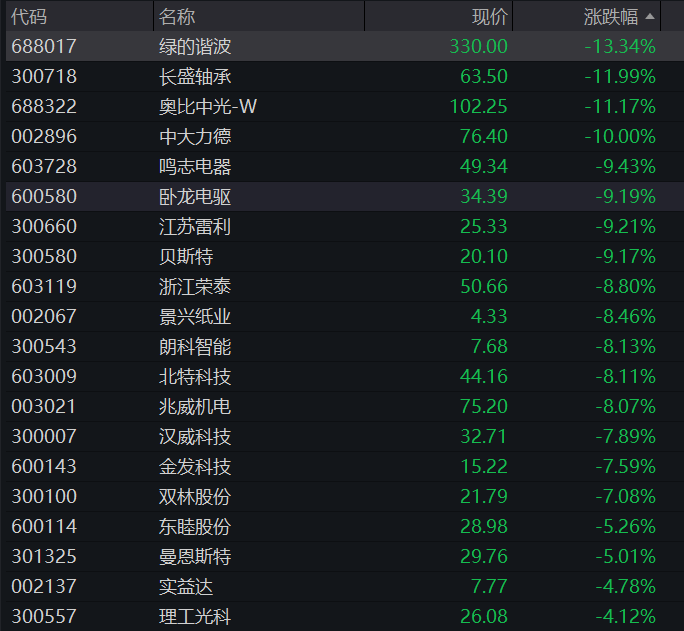
Task: Select stock code 301325
Action: (x=44, y=557)
